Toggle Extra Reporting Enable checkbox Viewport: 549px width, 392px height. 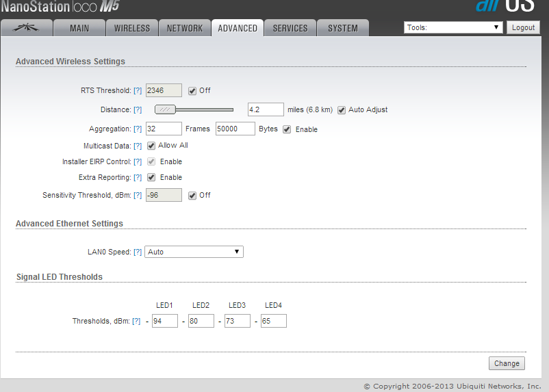pyautogui.click(x=151, y=177)
